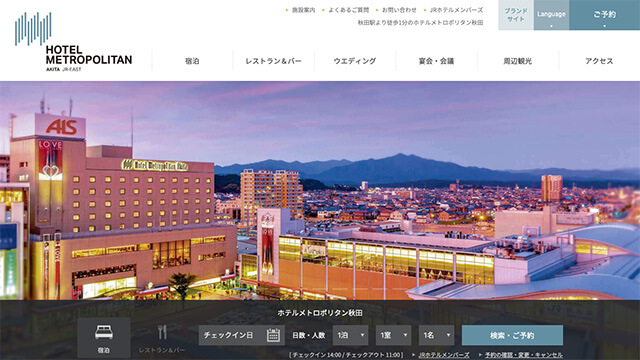Open the 1泊 nights dropdown
640x360 pixels.
click(x=351, y=335)
